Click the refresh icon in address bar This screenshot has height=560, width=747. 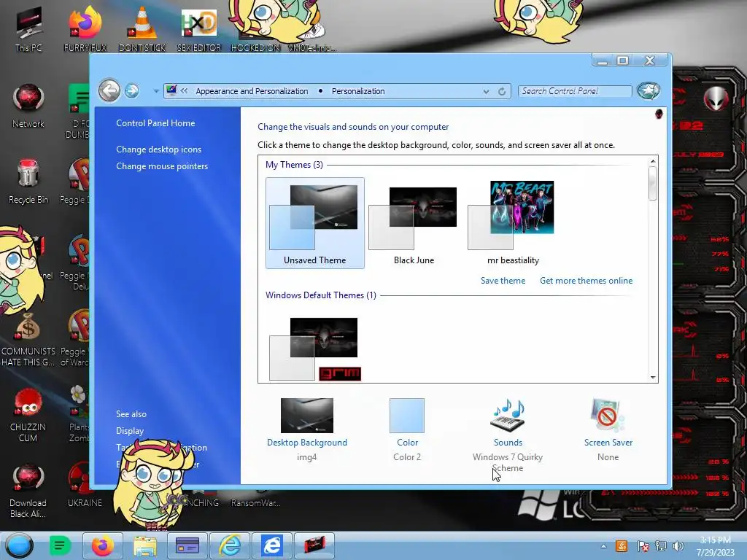coord(502,91)
